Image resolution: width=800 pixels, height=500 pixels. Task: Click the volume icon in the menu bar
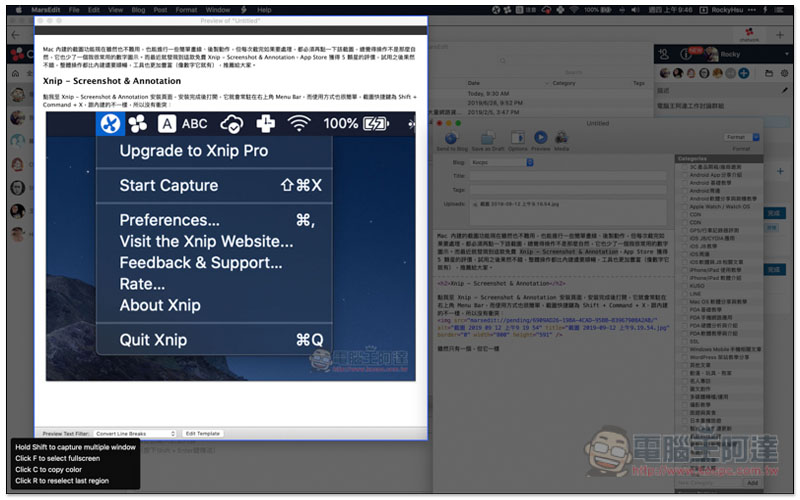[636, 10]
